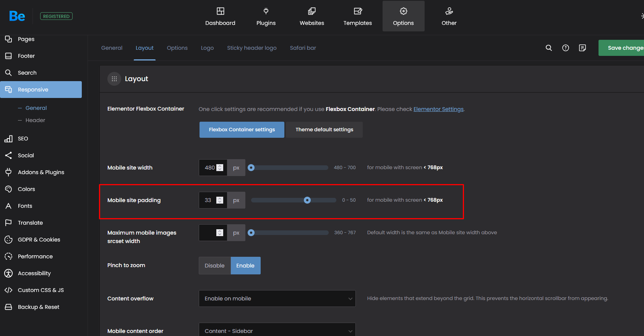Open the Dashboard section icon
The height and width of the screenshot is (336, 644).
click(x=221, y=11)
